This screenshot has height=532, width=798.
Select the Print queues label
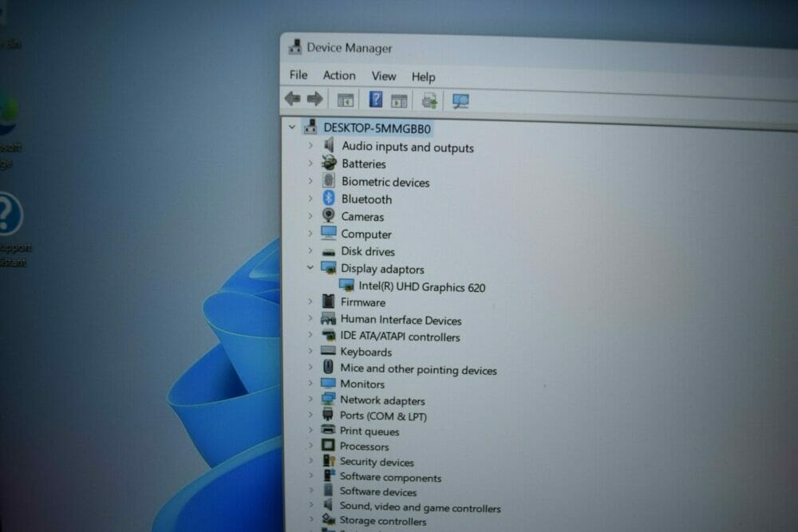click(369, 432)
